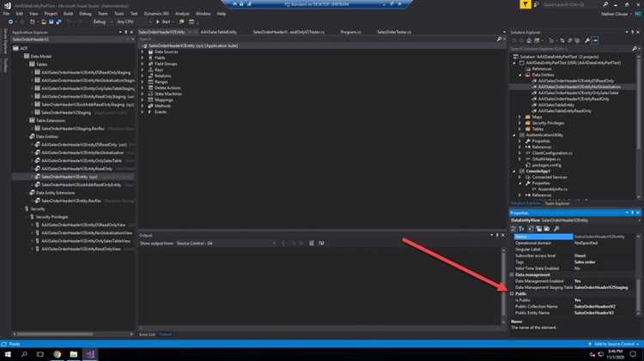The image size is (644, 361).
Task: Switch to the Error List tab
Action: tap(147, 334)
